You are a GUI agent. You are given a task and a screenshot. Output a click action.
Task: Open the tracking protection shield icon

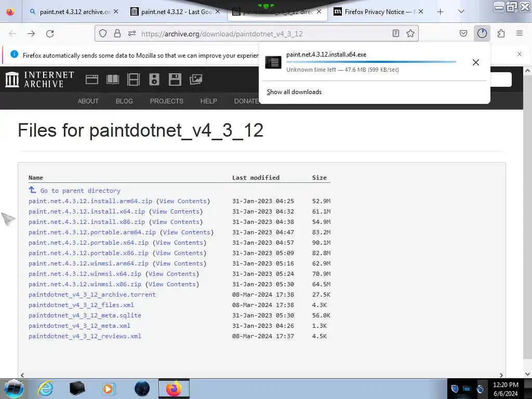click(x=103, y=33)
